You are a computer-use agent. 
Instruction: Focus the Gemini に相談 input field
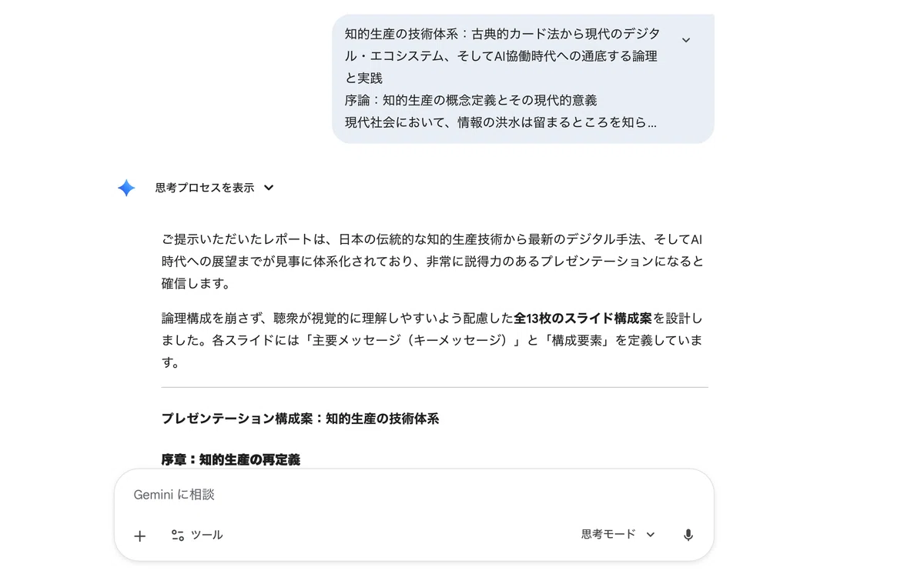pos(413,495)
